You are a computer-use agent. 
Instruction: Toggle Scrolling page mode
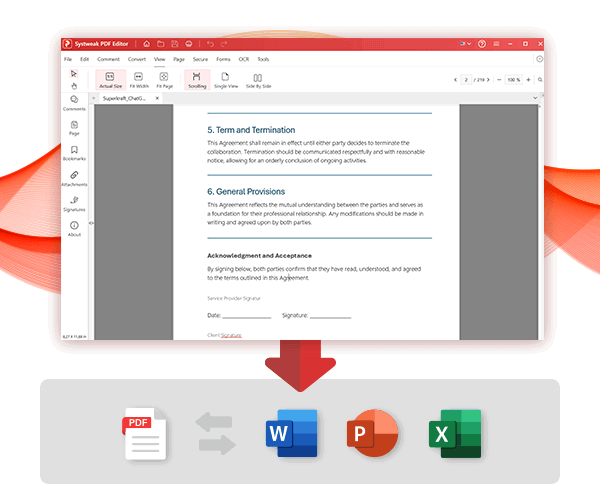197,80
